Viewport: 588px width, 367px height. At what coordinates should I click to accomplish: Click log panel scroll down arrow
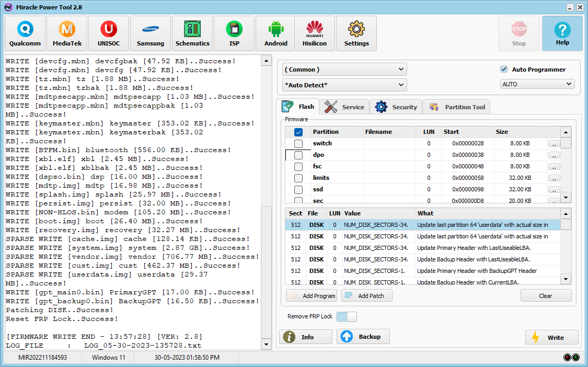click(x=266, y=345)
